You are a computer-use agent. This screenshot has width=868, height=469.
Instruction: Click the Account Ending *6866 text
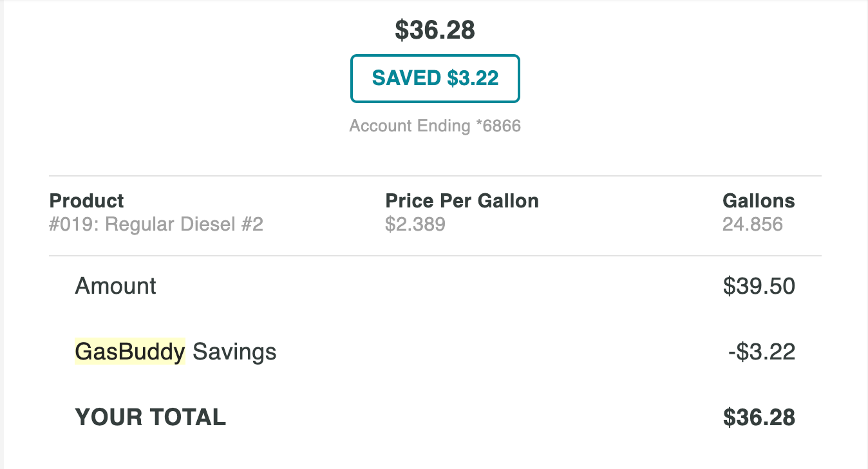click(435, 126)
